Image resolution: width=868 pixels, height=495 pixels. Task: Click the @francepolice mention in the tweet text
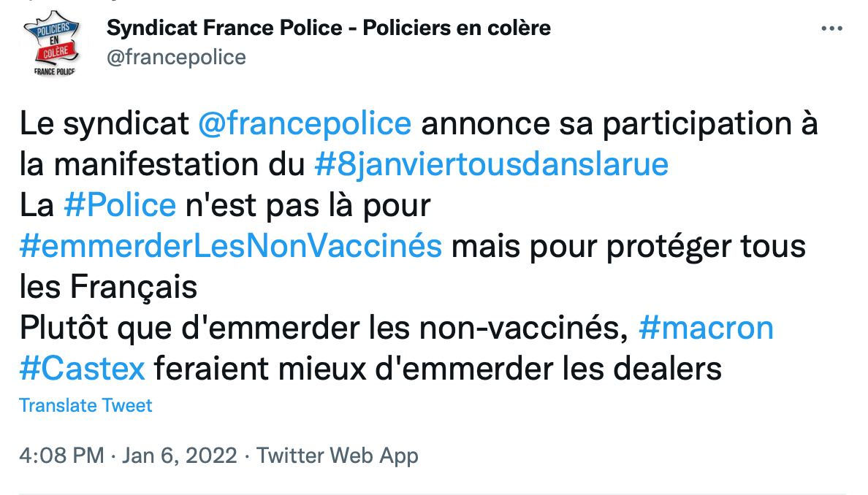pos(305,124)
